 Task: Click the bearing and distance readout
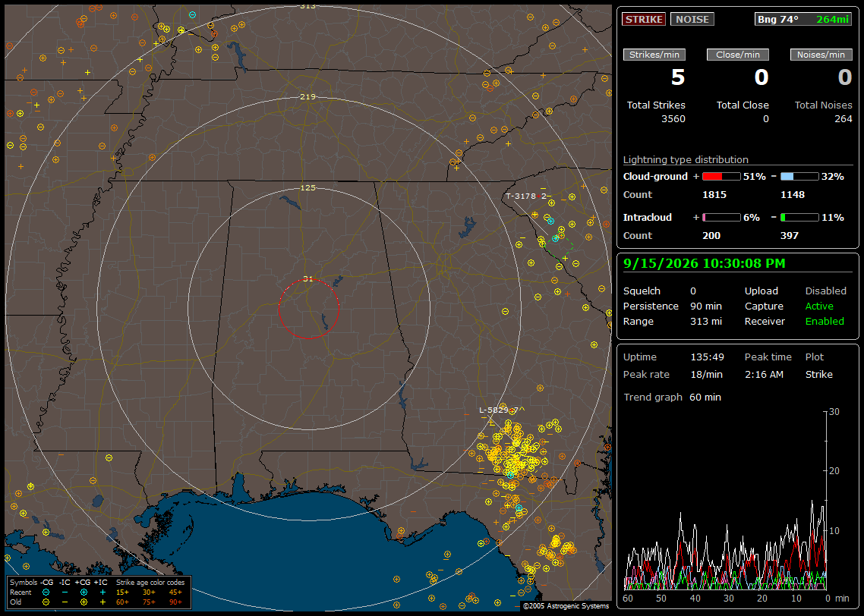803,19
